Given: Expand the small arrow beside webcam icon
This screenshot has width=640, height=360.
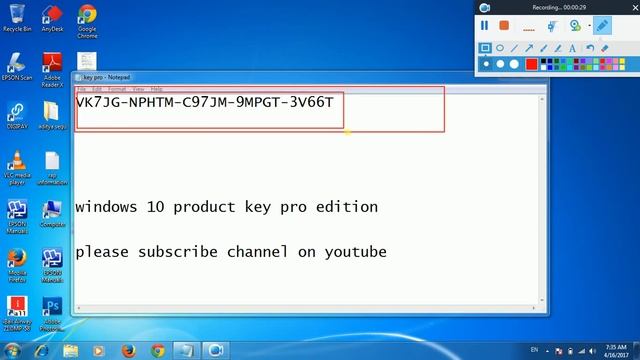Looking at the screenshot, I should point(589,26).
